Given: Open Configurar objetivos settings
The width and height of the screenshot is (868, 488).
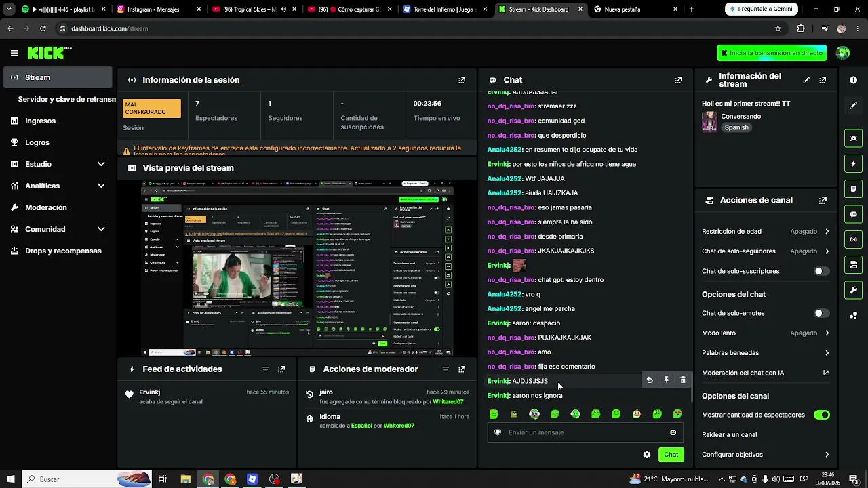Looking at the screenshot, I should click(x=766, y=455).
